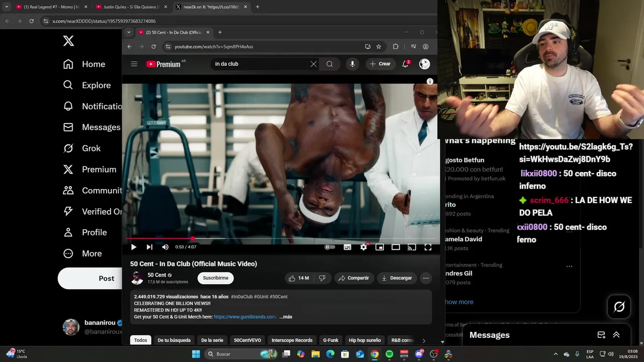Screen dimensions: 644x362
Task: Select the 'G-Funk' filter chip
Action: [331, 340]
